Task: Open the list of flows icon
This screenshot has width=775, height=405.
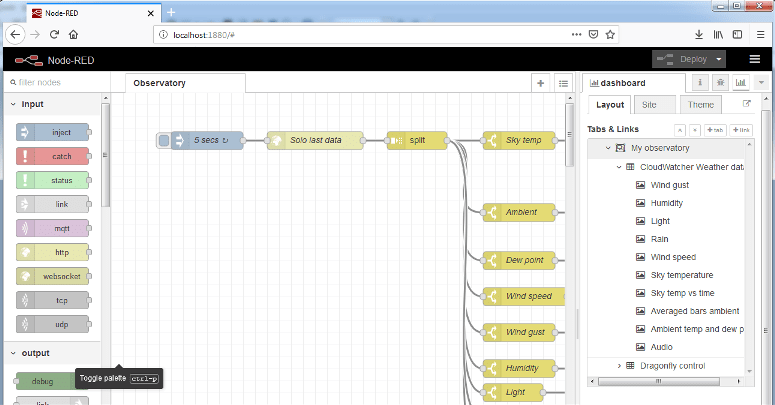Action: 563,83
